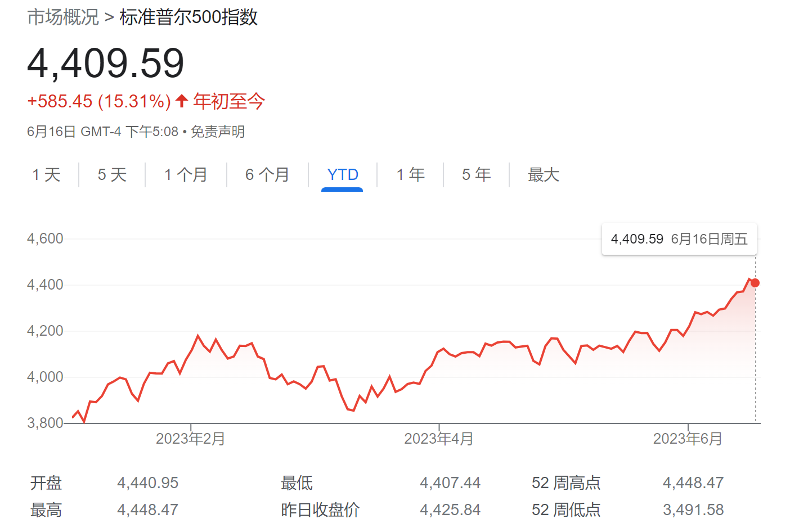The height and width of the screenshot is (532, 799).
Task: Click the low value 4,407.44
Action: [450, 483]
